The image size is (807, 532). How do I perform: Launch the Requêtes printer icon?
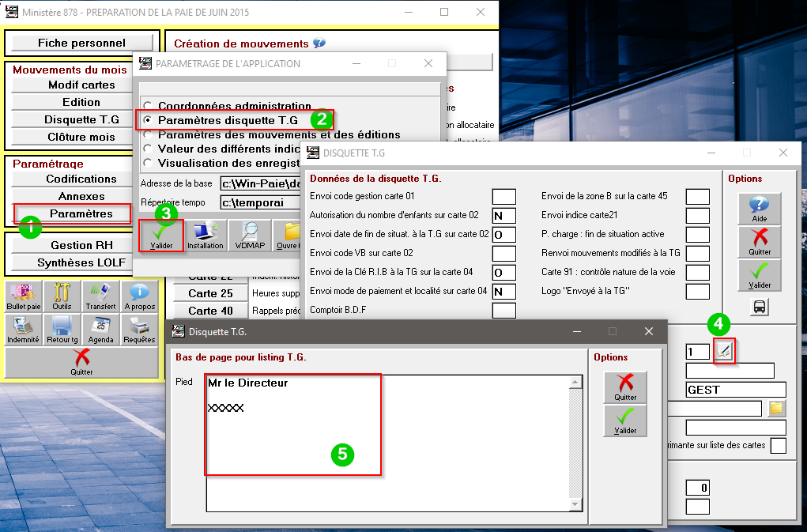[139, 329]
